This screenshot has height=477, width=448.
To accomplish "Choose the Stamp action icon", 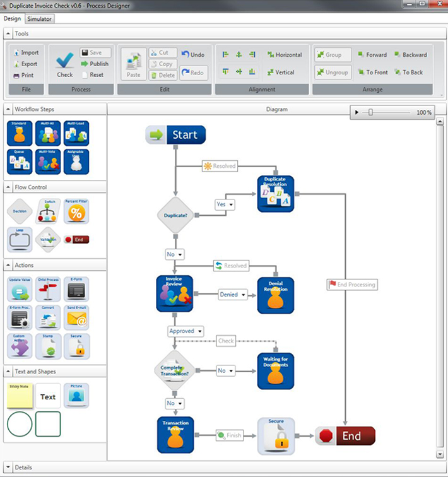I will [48, 346].
